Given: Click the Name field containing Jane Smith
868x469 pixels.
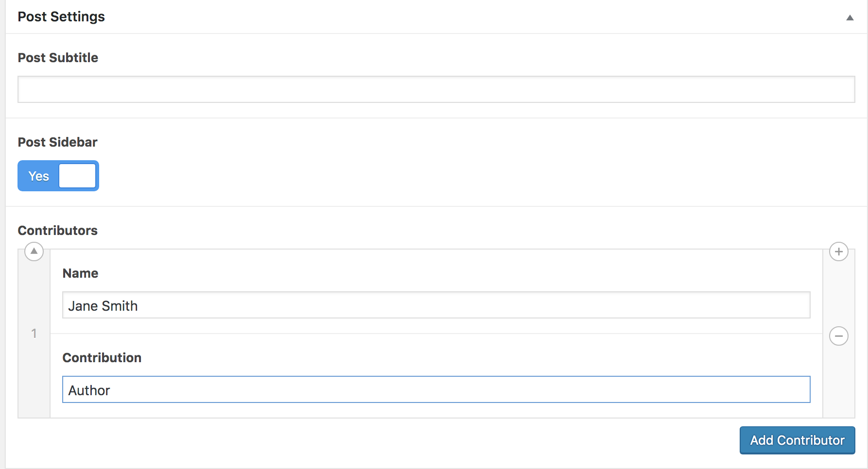Looking at the screenshot, I should (x=436, y=305).
